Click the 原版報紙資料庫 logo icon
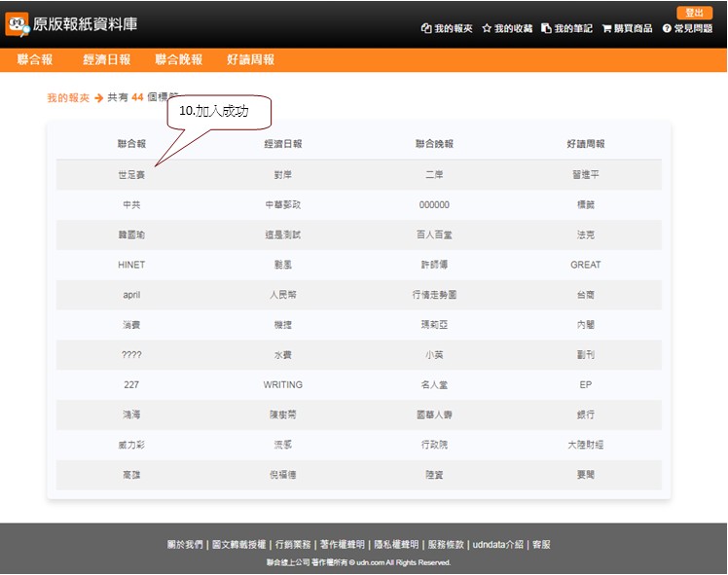Viewport: 728px width, 575px height. 18,24
